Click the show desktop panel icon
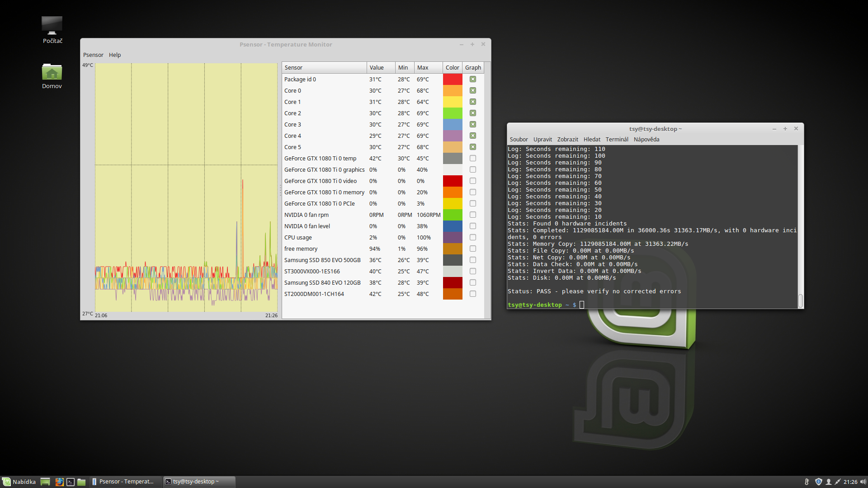868x488 pixels. pos(45,482)
